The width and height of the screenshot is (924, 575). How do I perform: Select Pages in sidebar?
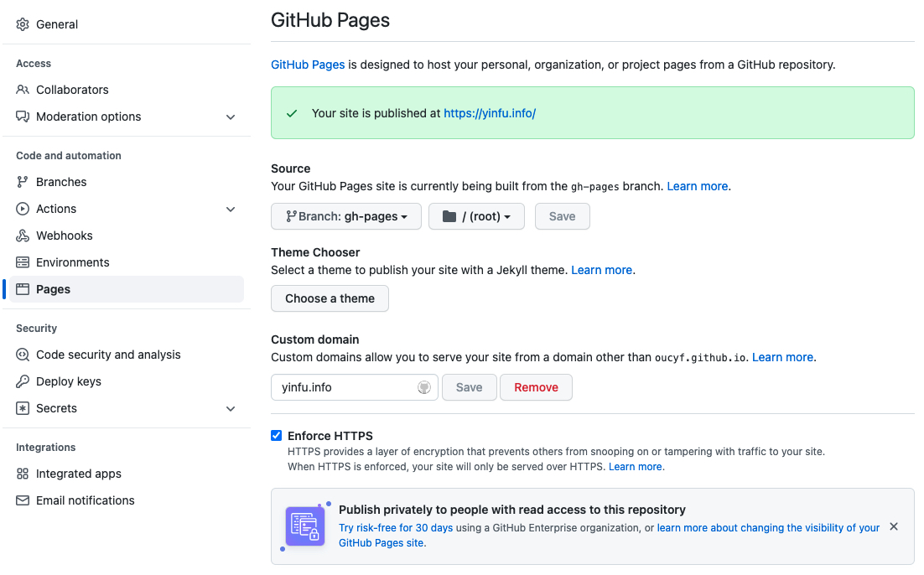[x=127, y=289]
